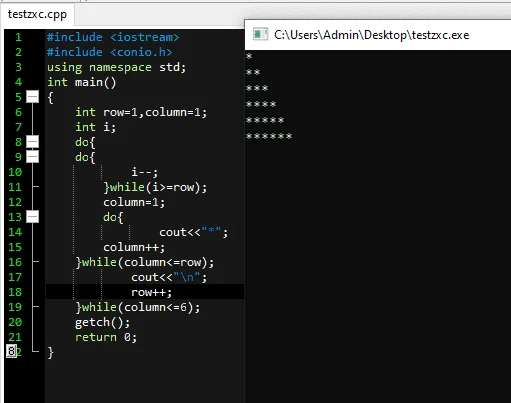This screenshot has height=403, width=511.
Task: Click the single asterisk output row in console
Action: (249, 56)
